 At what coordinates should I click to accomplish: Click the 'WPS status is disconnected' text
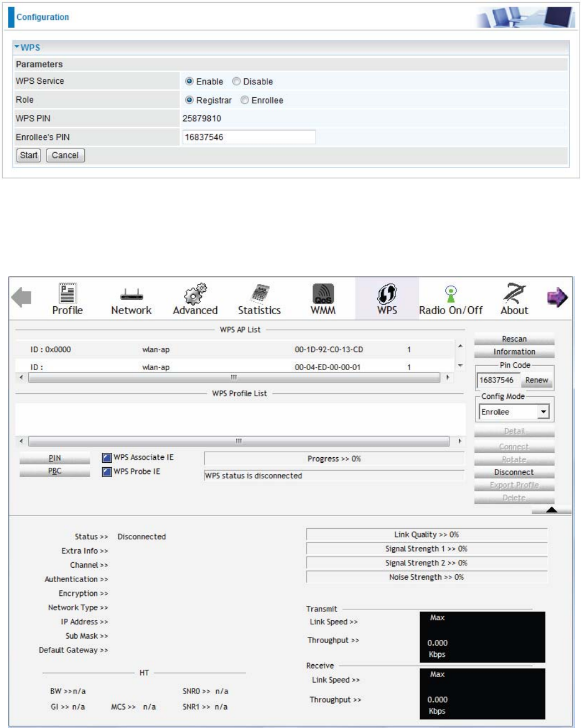(254, 476)
